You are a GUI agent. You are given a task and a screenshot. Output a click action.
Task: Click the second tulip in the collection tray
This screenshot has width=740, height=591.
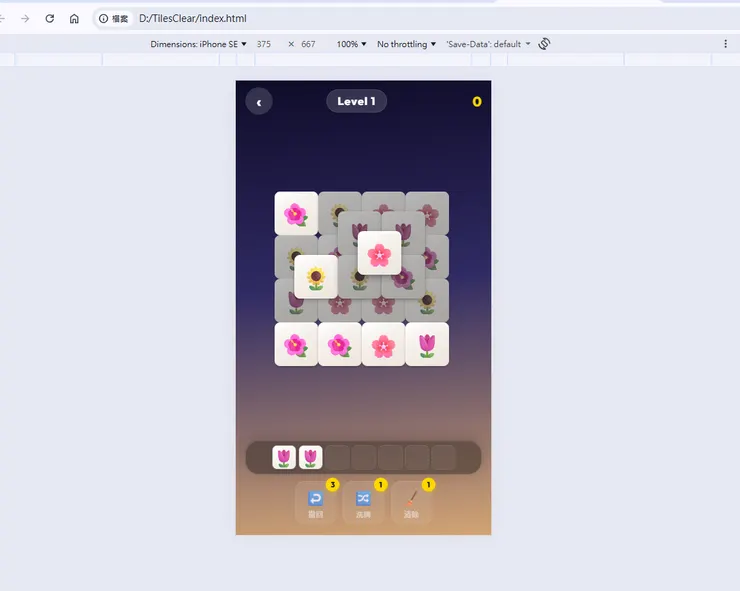(311, 457)
